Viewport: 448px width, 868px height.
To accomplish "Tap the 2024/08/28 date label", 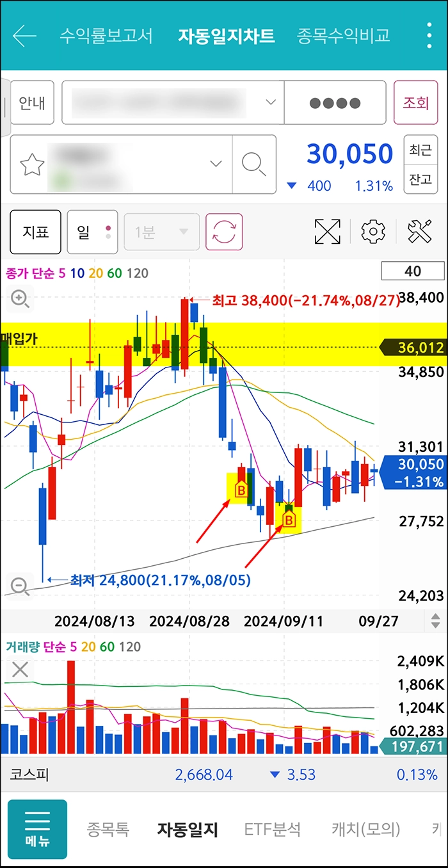I will coord(189,621).
